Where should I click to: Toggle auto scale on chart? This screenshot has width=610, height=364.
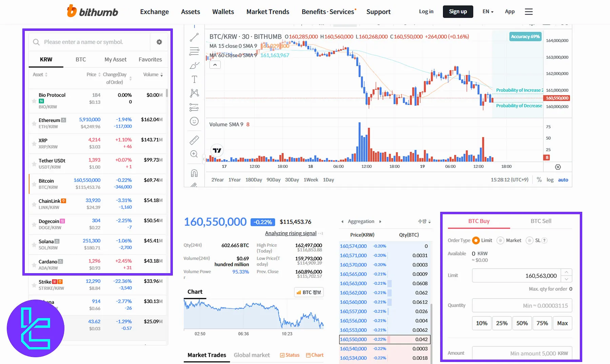click(563, 180)
